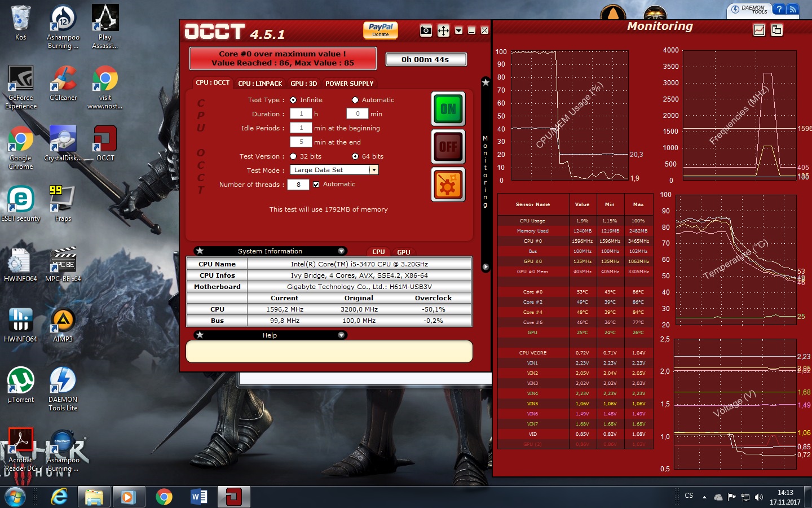Open OCCT settings with the orange gear icon
The width and height of the screenshot is (812, 508).
pyautogui.click(x=448, y=184)
